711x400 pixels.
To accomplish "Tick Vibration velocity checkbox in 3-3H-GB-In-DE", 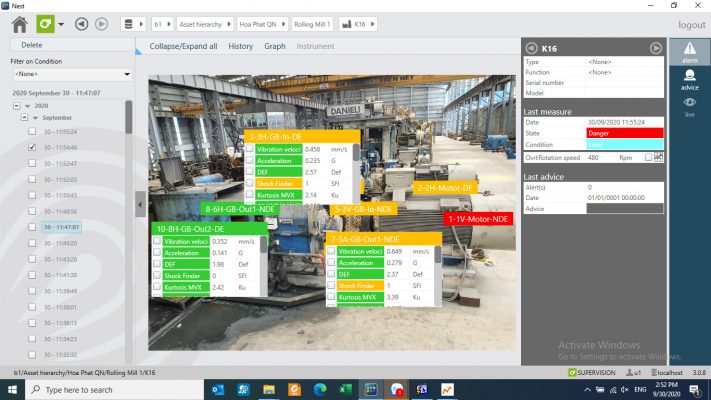I will pos(249,149).
